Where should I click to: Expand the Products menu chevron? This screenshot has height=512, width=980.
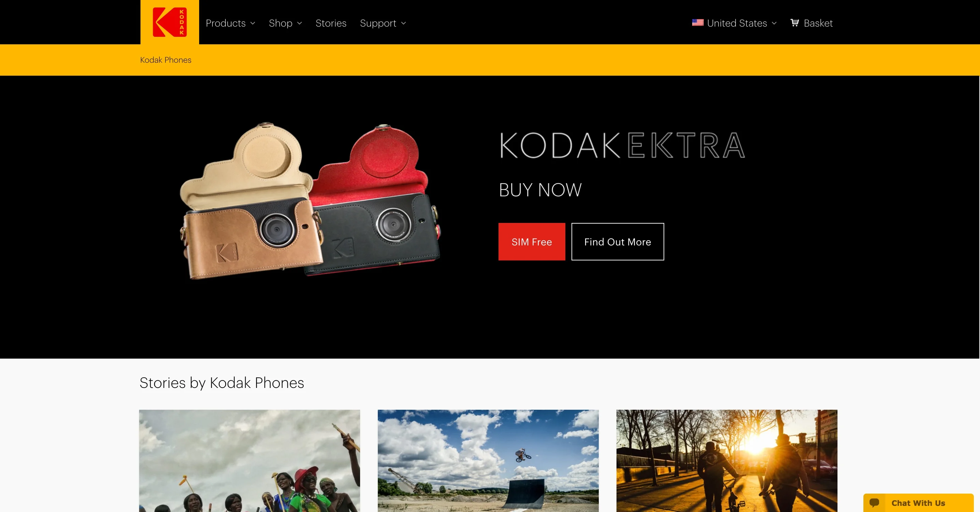click(253, 24)
